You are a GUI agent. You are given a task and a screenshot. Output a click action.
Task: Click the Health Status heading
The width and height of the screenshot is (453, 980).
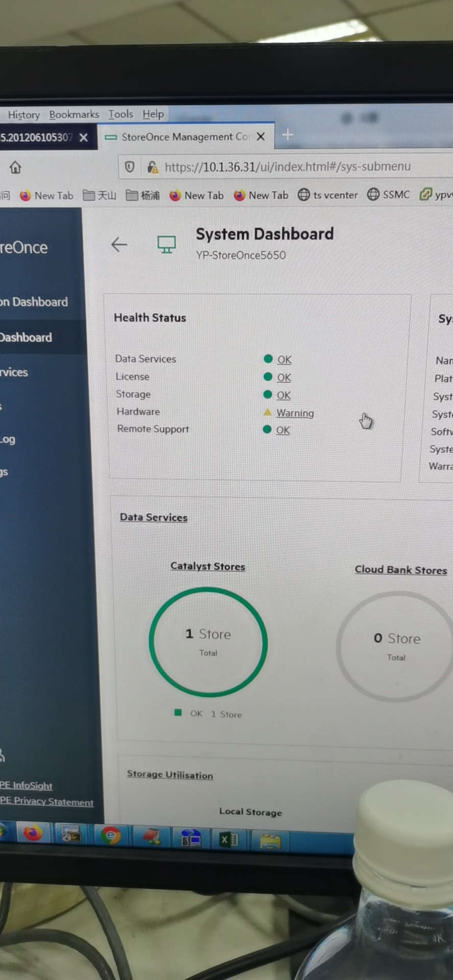pos(150,317)
